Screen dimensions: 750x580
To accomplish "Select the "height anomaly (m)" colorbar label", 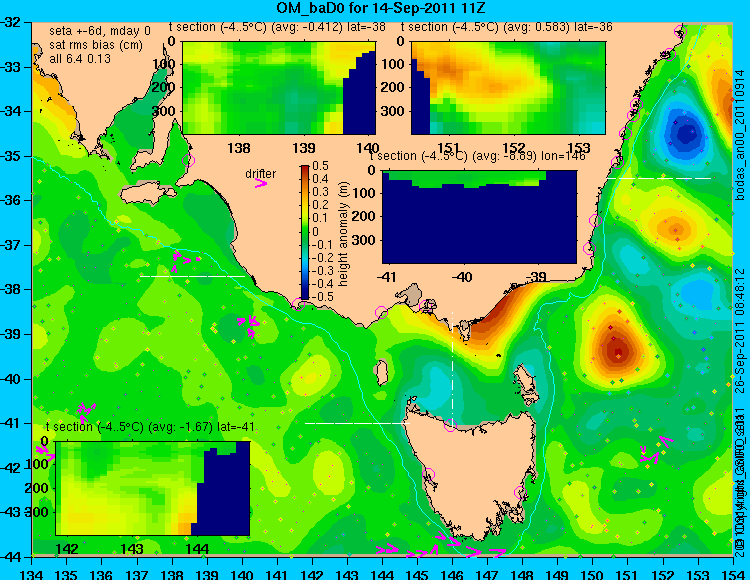I will 342,234.
